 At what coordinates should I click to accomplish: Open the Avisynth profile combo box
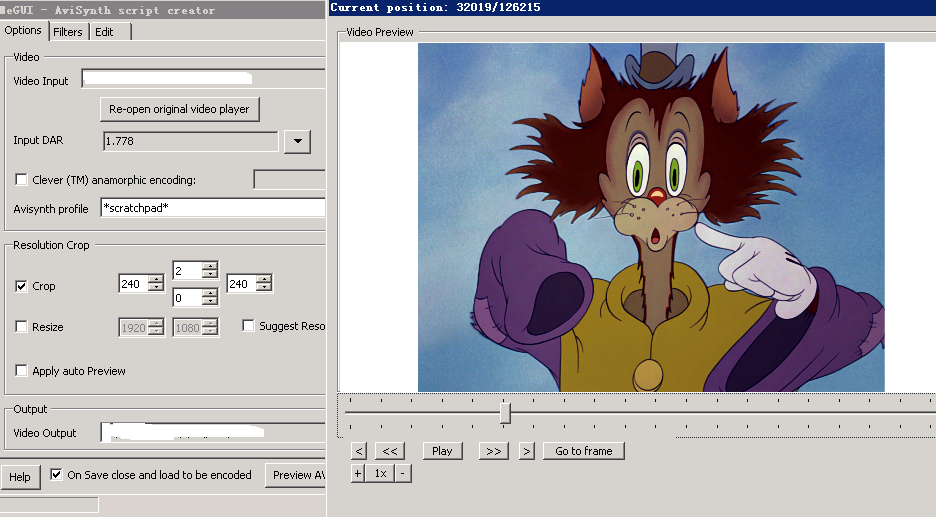click(213, 208)
